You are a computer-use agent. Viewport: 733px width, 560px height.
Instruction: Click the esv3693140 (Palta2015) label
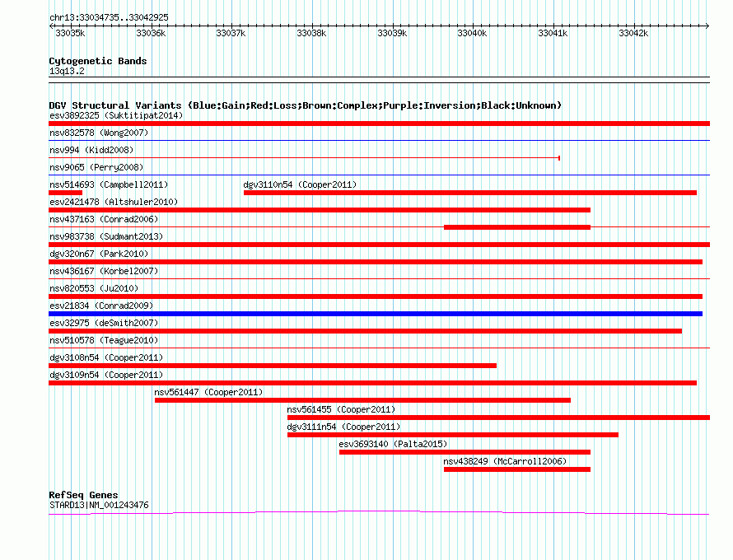(x=393, y=444)
